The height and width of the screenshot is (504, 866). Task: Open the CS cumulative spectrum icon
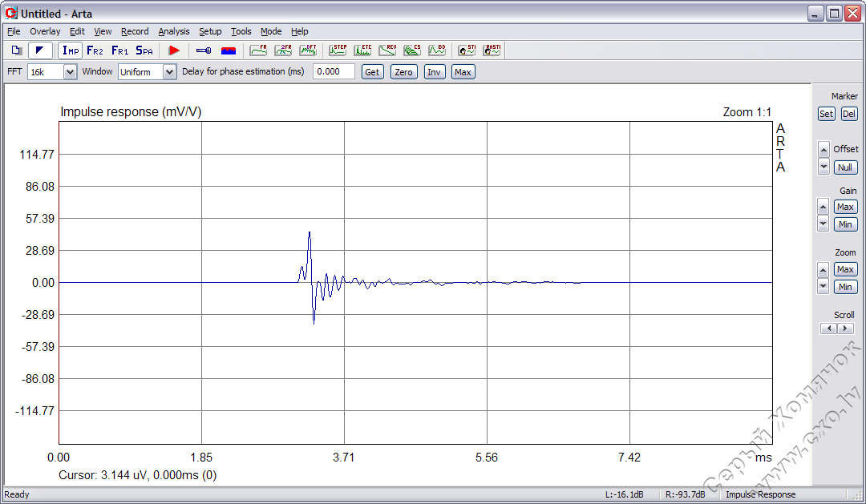click(412, 50)
